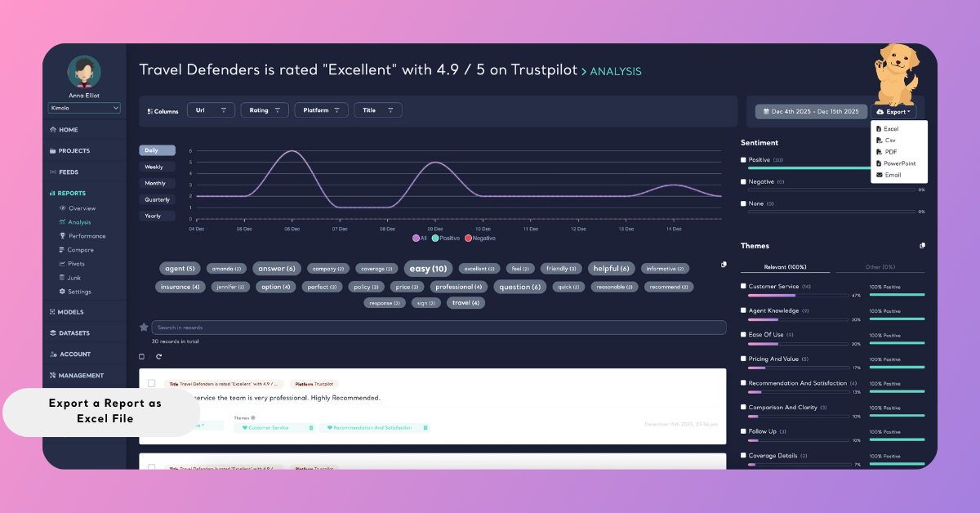Image resolution: width=980 pixels, height=513 pixels.
Task: Click the Performance trophy icon
Action: click(x=63, y=236)
